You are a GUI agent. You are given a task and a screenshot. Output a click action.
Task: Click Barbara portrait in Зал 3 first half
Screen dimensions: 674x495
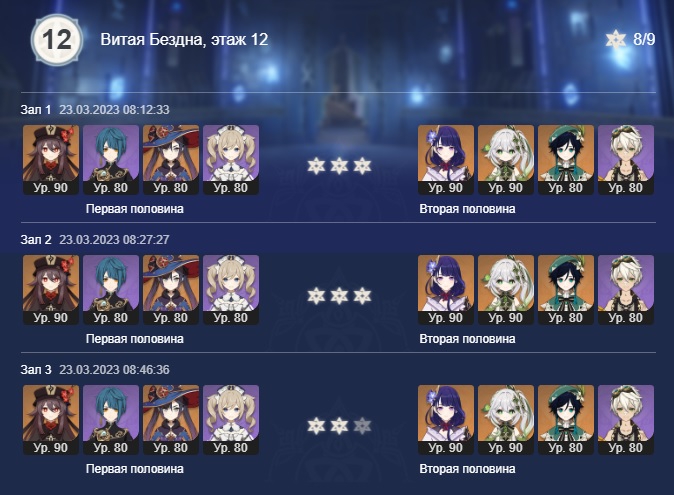pos(231,420)
